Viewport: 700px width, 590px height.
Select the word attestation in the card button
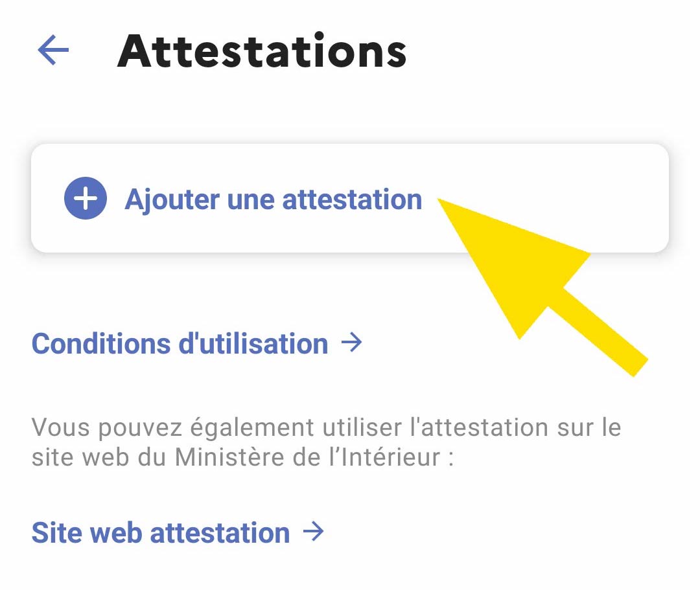[x=352, y=199]
